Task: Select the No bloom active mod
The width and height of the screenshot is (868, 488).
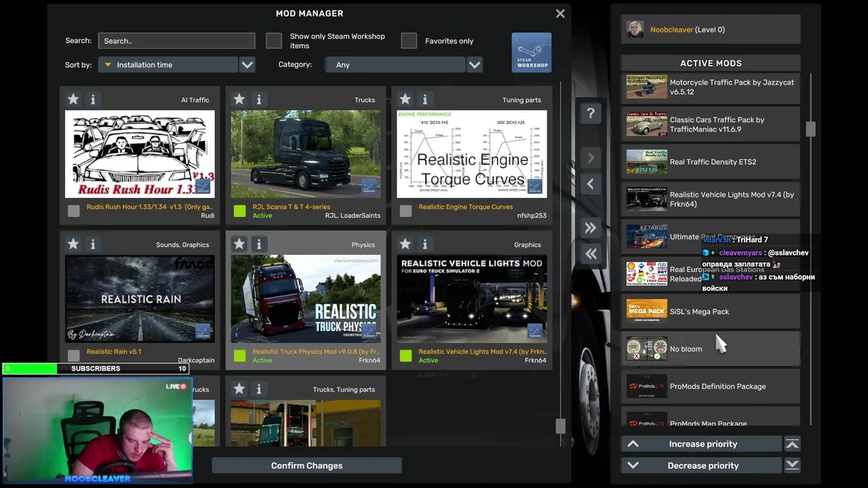Action: pyautogui.click(x=711, y=349)
